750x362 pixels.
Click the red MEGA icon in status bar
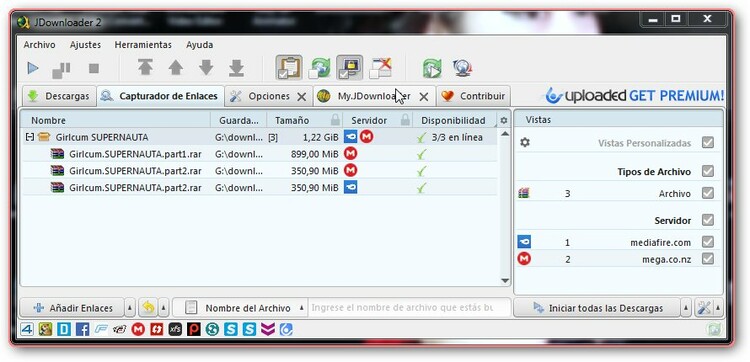pos(138,329)
